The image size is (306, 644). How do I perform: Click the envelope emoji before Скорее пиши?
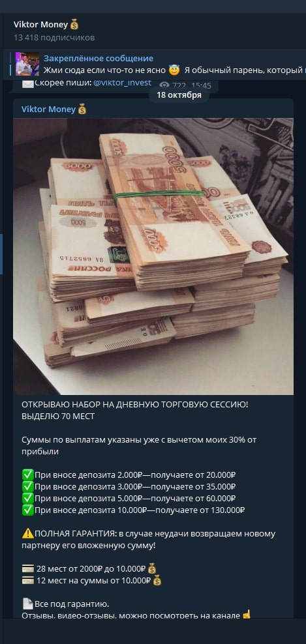coord(27,83)
